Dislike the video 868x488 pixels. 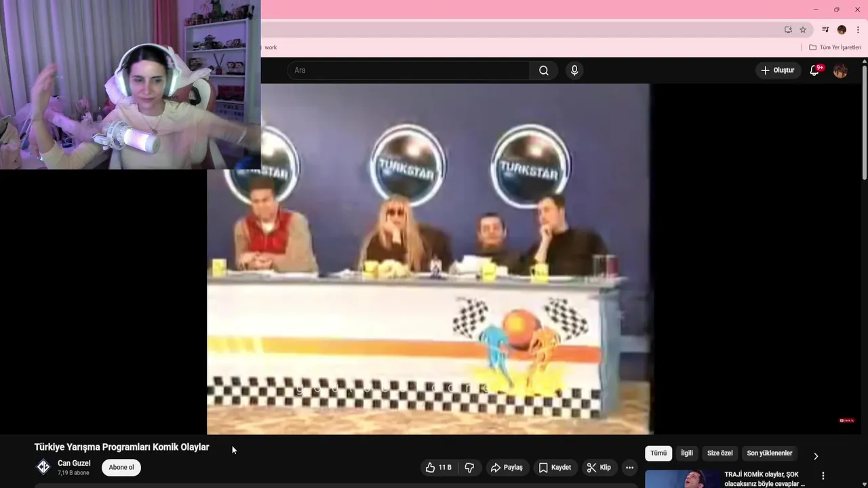(469, 468)
